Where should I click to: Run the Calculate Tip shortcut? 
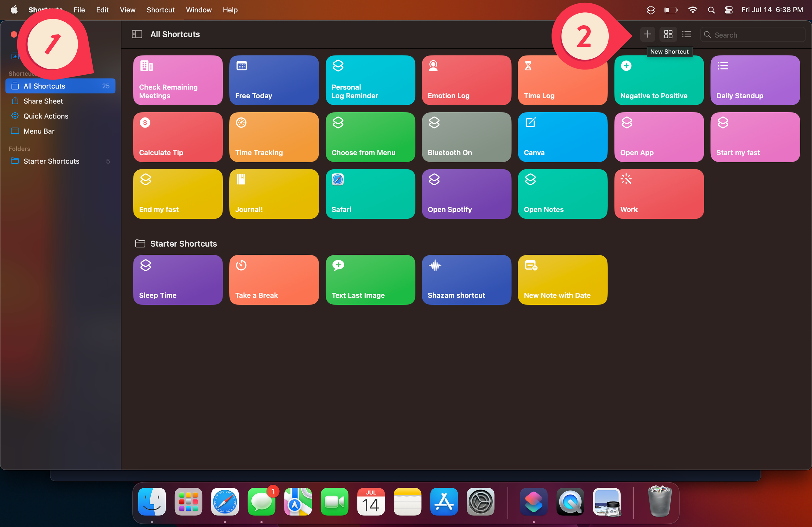[177, 137]
